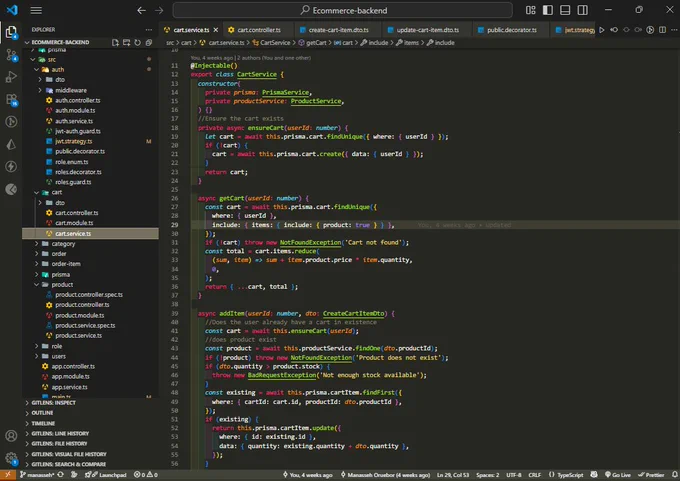Open cart.module.ts in the explorer
Screen dimensions: 680x481
click(x=74, y=223)
